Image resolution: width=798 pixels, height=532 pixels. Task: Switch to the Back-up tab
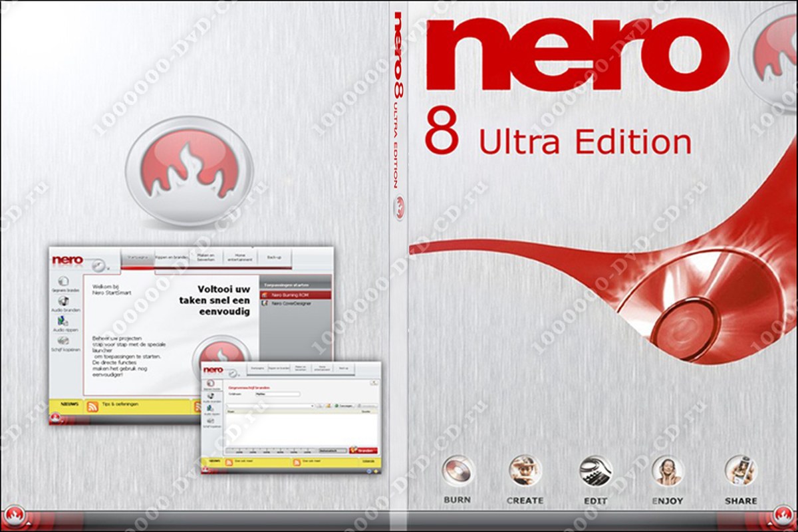click(x=274, y=257)
